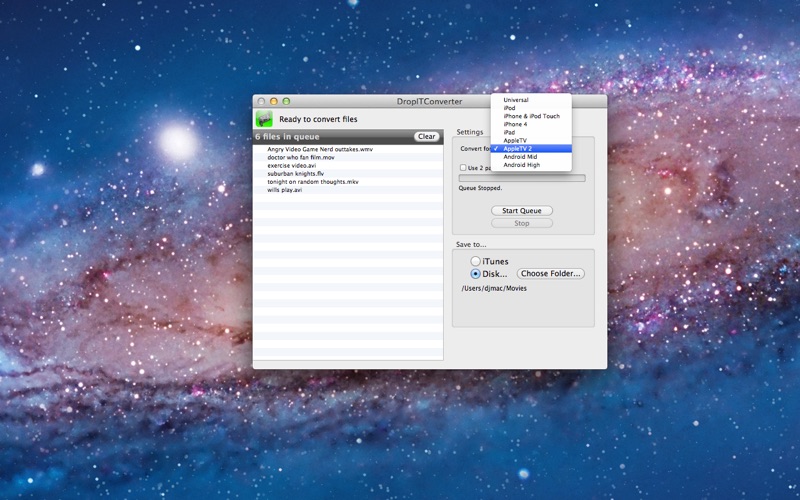This screenshot has width=800, height=500.
Task: Click the green DropITConverter app icon
Action: (x=264, y=119)
